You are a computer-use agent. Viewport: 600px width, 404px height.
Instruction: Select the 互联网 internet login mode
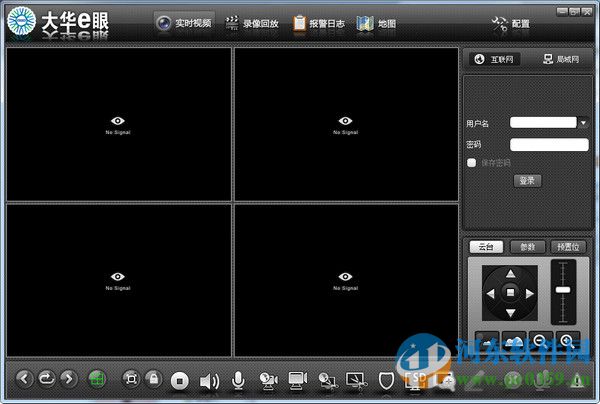494,59
